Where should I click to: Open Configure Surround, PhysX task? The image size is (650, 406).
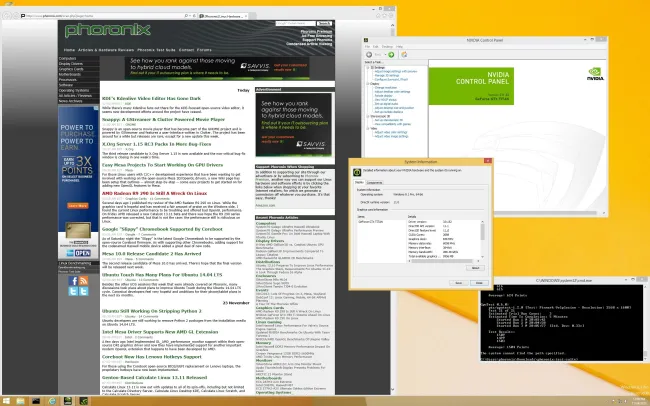coord(391,80)
